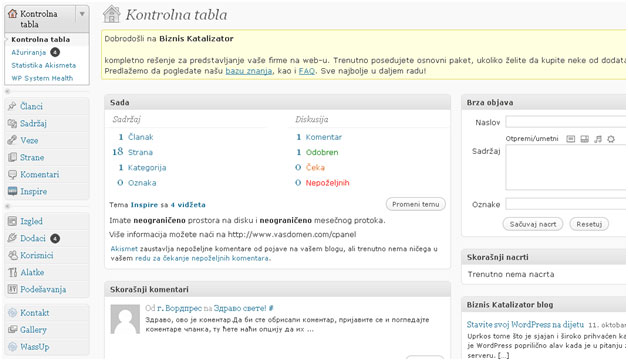Click the red Nepoželjnih link

(327, 183)
